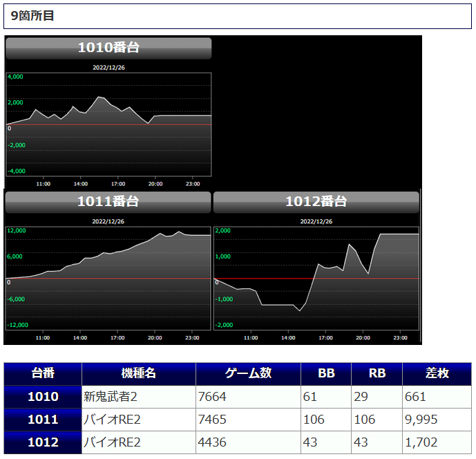The image size is (476, 459).
Task: Select the 1011番台 graph header
Action: tap(108, 203)
